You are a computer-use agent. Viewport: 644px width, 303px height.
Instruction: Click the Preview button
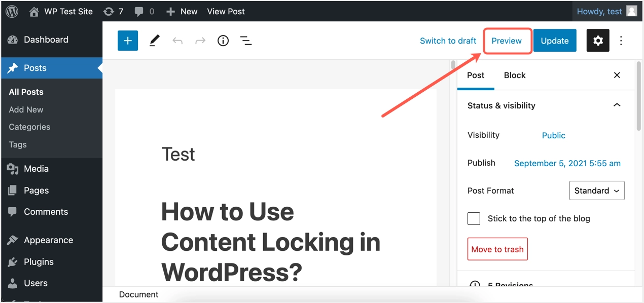(507, 41)
